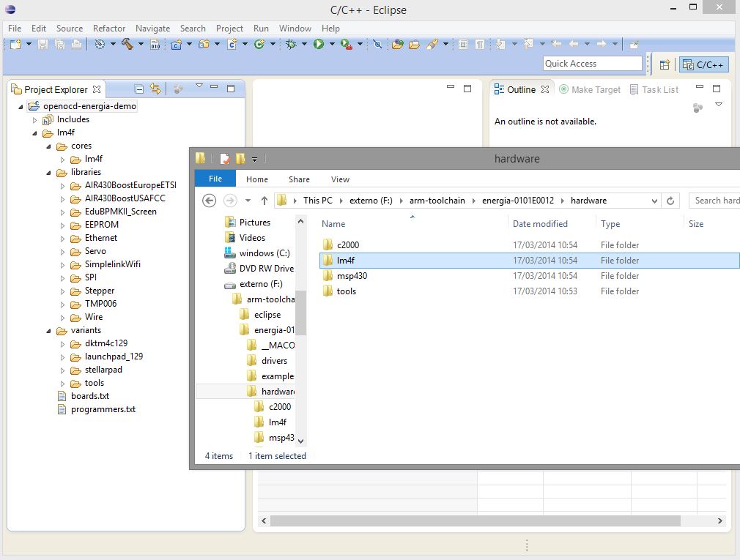The height and width of the screenshot is (560, 740).
Task: Expand the Includes node
Action: coord(34,120)
